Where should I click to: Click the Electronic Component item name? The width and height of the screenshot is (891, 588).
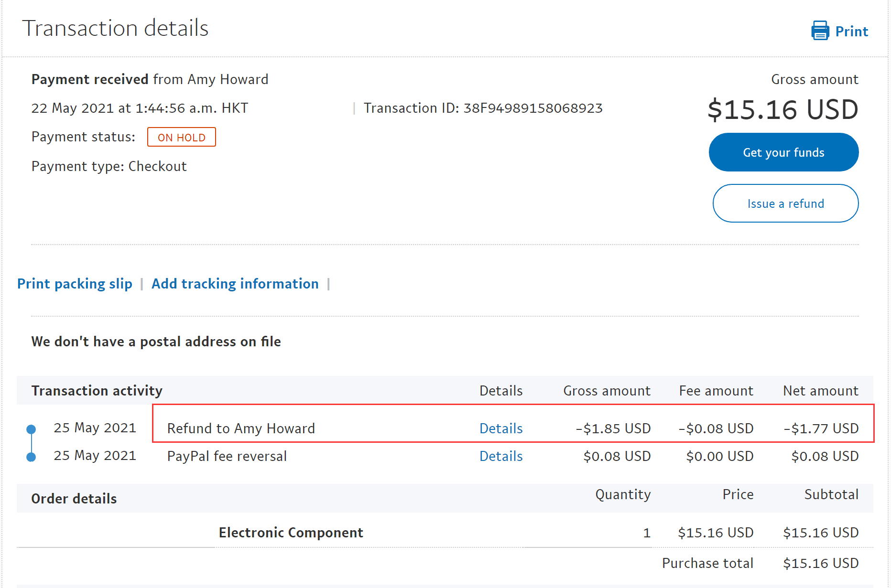(291, 533)
